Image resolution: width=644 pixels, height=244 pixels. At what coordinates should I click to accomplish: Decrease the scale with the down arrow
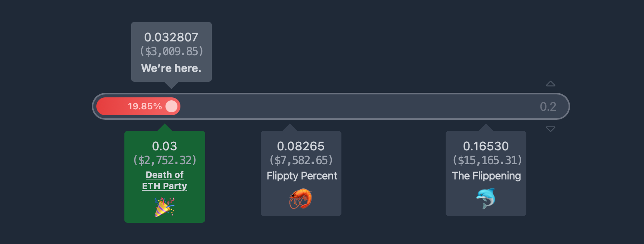(x=550, y=129)
